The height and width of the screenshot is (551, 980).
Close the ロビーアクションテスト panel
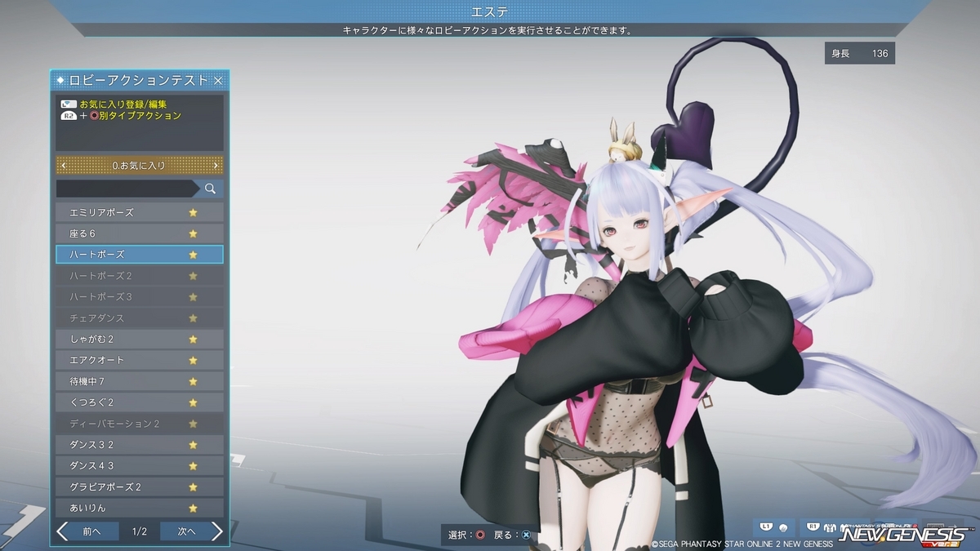218,80
